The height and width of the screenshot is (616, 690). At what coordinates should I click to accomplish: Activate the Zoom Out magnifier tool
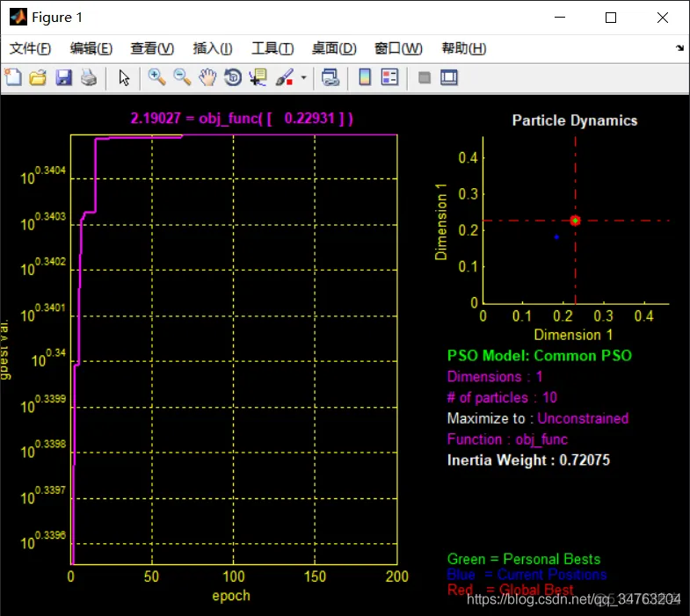point(182,77)
